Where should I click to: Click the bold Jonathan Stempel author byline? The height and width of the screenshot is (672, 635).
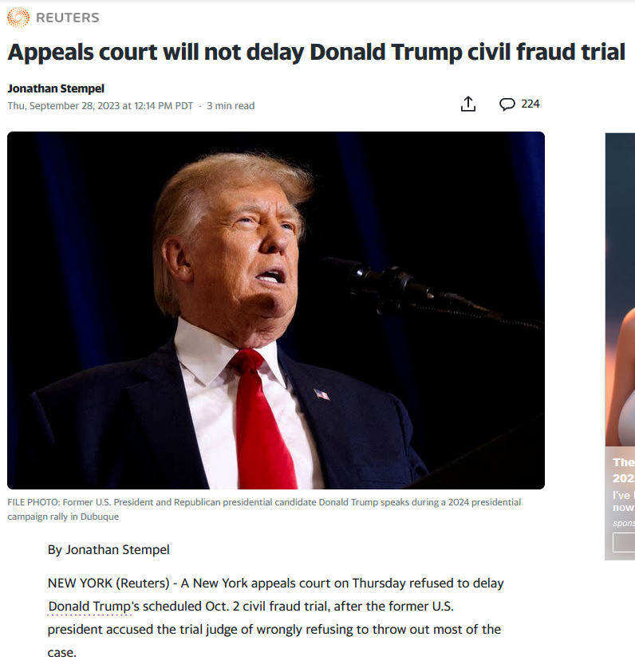point(56,88)
